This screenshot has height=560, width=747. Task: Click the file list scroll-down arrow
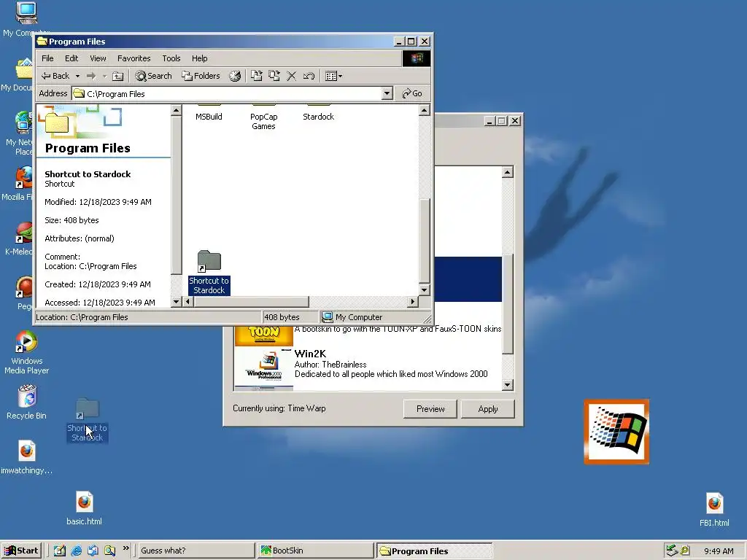pyautogui.click(x=424, y=289)
